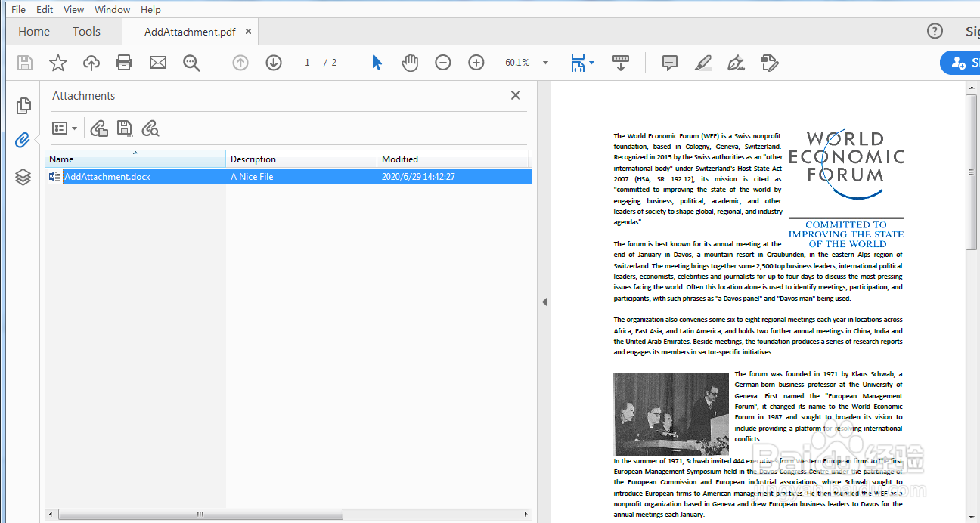This screenshot has height=523, width=980.
Task: Select the Hand pan tool
Action: [410, 63]
